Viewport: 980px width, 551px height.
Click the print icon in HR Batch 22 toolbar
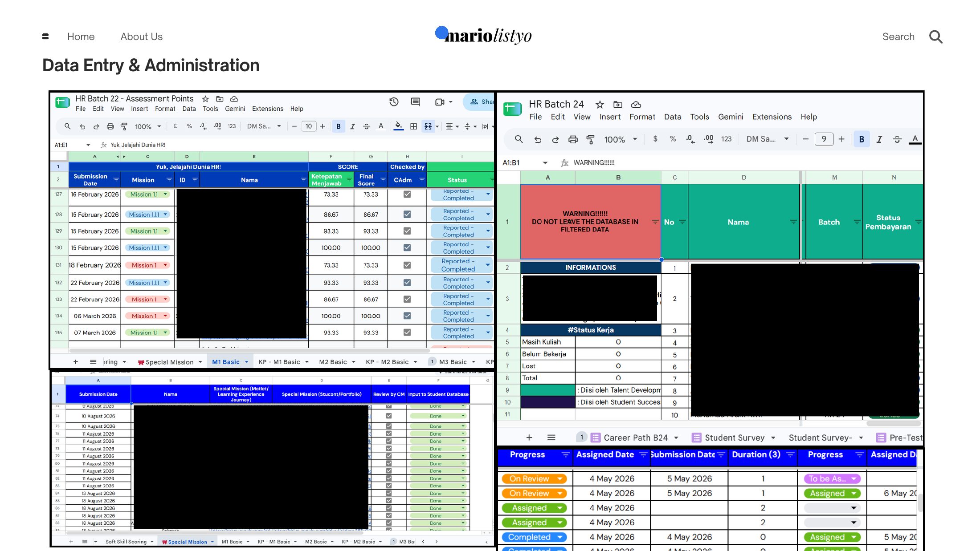pyautogui.click(x=110, y=126)
